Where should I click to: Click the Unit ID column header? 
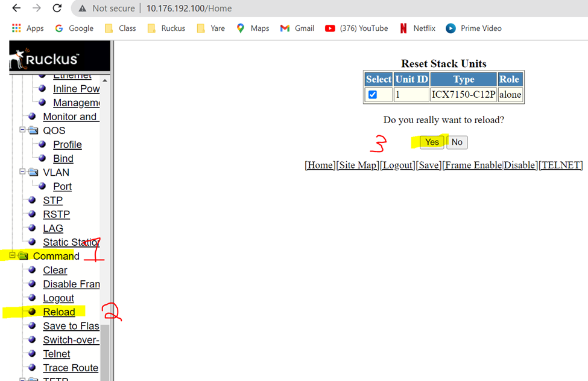(411, 80)
